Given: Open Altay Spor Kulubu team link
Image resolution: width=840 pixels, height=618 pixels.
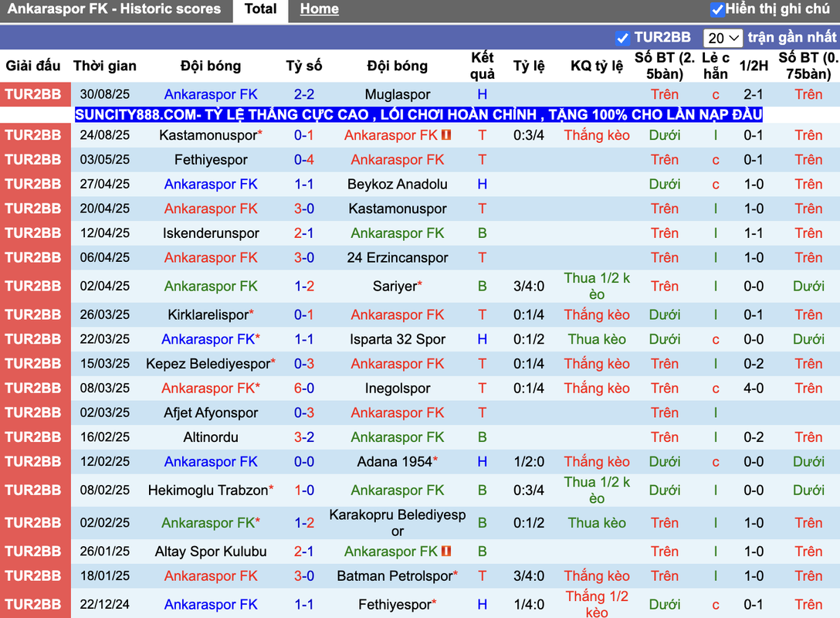Looking at the screenshot, I should (211, 552).
